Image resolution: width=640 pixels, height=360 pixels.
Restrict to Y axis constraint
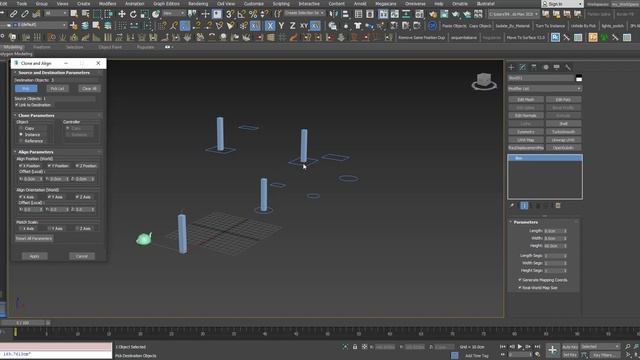click(x=281, y=26)
